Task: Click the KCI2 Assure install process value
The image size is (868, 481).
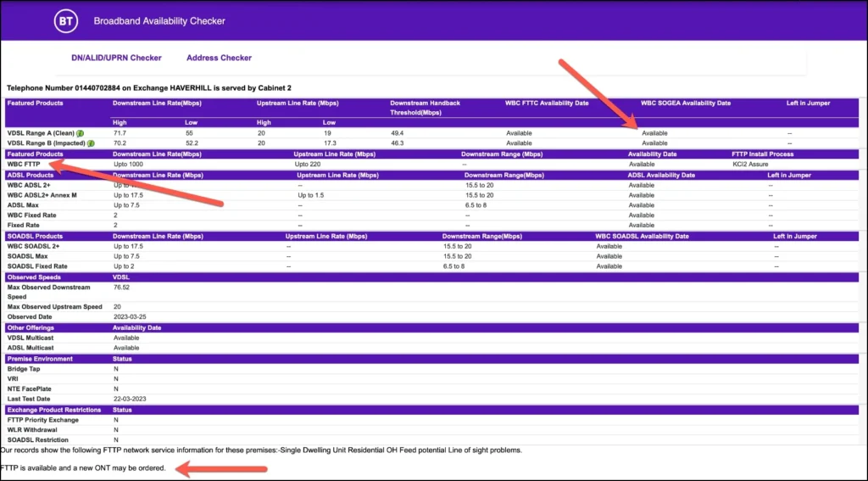Action: (x=750, y=165)
